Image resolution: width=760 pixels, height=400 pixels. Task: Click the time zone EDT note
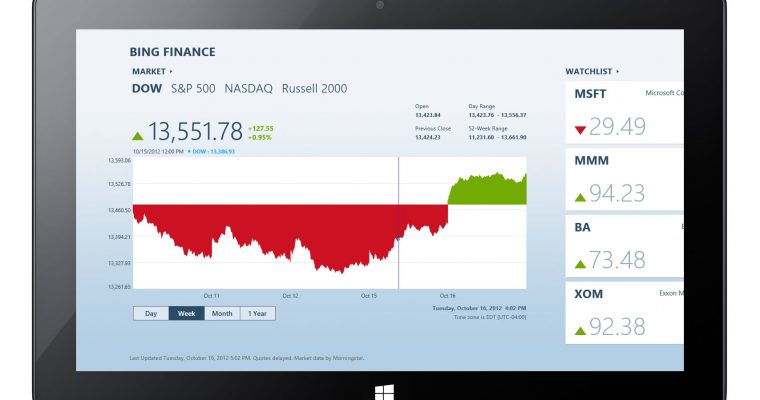490,317
